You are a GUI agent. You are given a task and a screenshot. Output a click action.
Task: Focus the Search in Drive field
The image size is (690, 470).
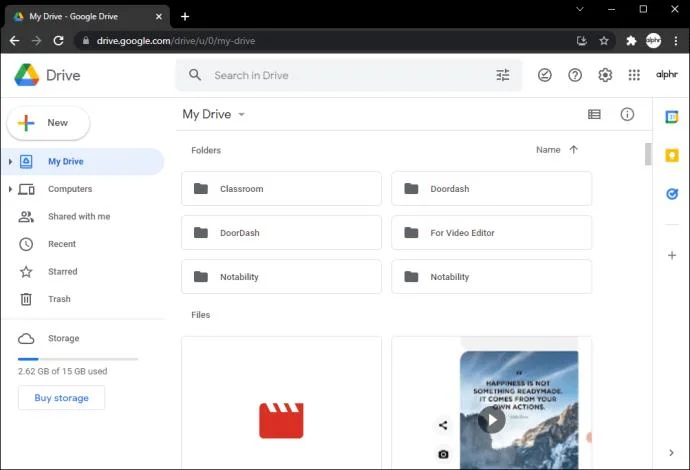click(x=350, y=75)
